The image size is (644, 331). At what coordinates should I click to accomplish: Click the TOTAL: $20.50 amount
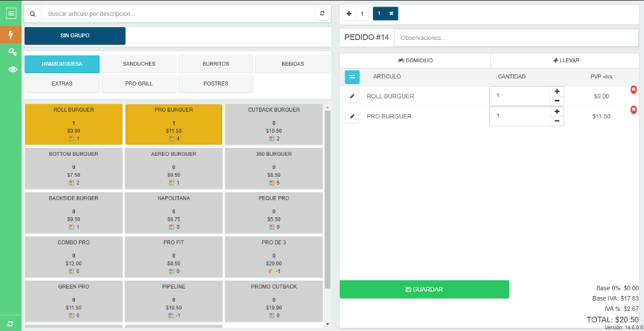click(612, 319)
